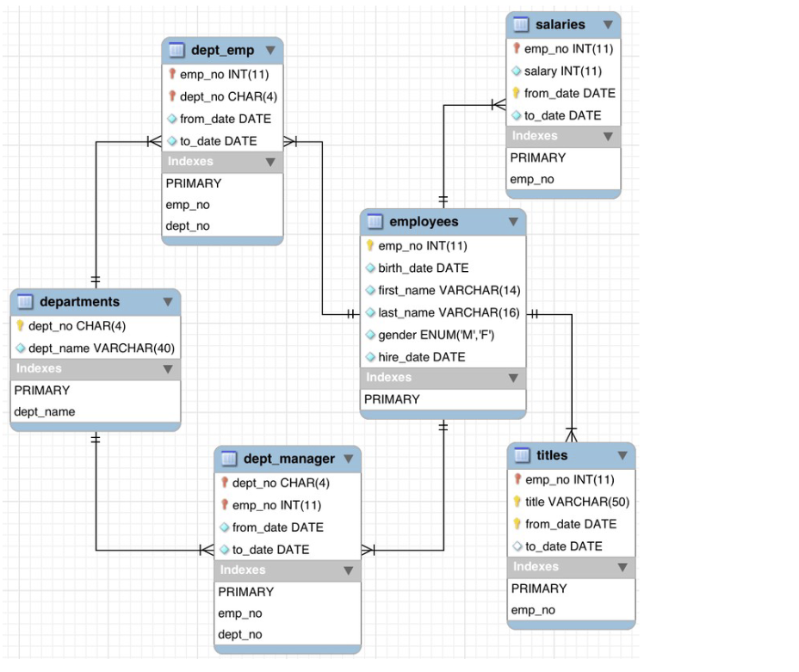Select the blue diamond icon beside birth_date
Screen dimensions: 799x672
371,268
